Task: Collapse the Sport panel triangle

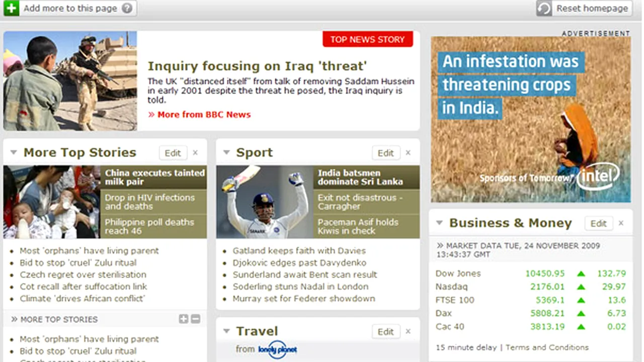Action: pos(226,152)
